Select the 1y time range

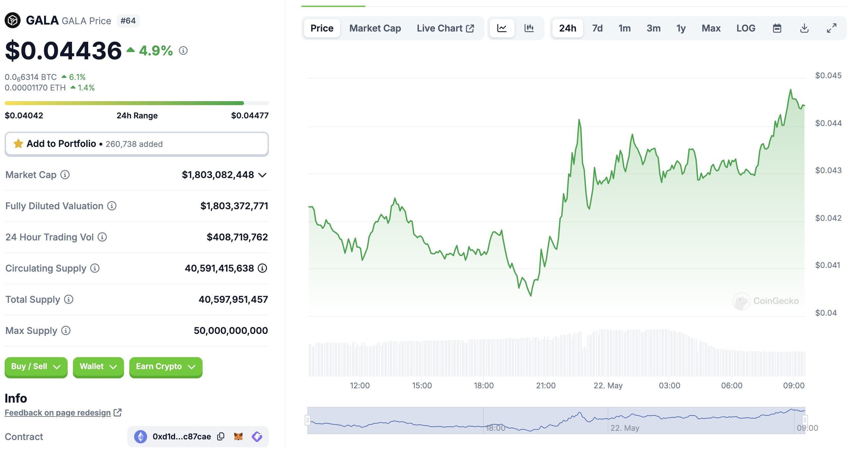[x=681, y=28]
